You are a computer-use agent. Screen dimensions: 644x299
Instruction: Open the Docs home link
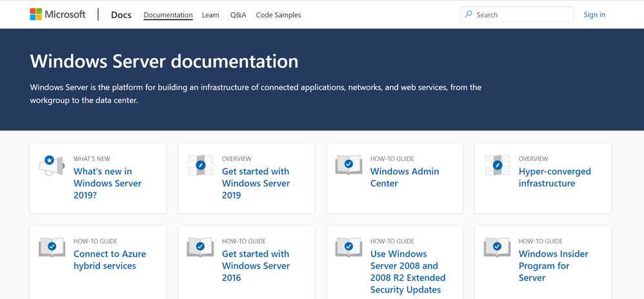[x=121, y=15]
